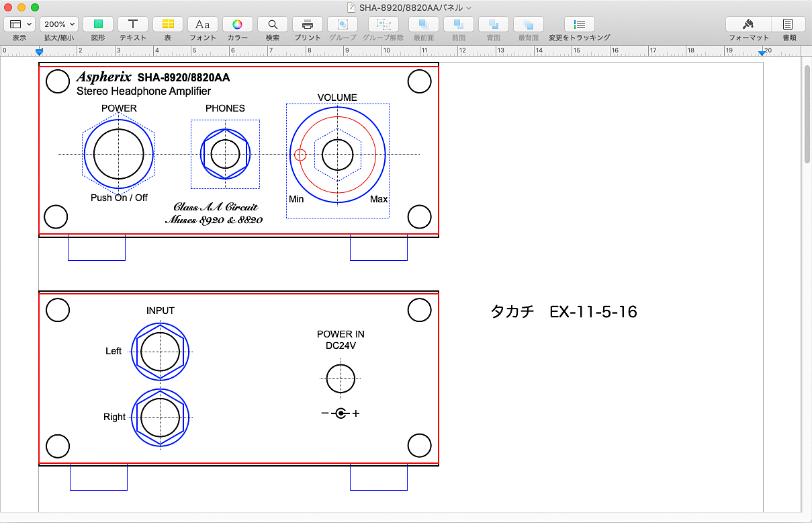Select the VOLUME label

(x=337, y=97)
